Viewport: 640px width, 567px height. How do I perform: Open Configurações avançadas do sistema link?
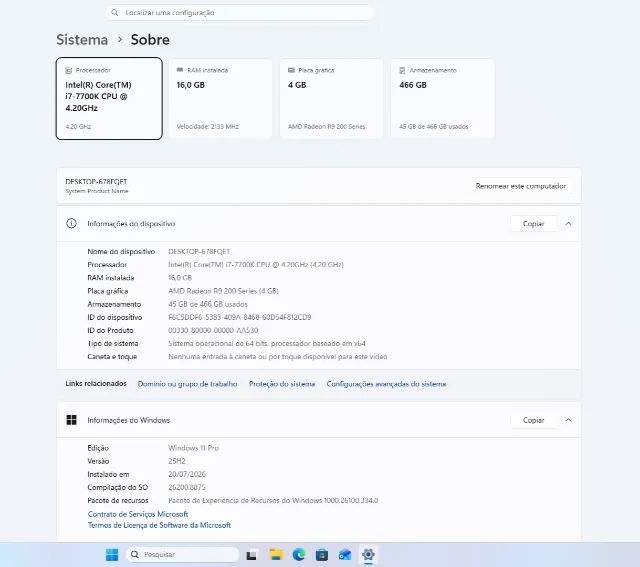[x=386, y=384]
